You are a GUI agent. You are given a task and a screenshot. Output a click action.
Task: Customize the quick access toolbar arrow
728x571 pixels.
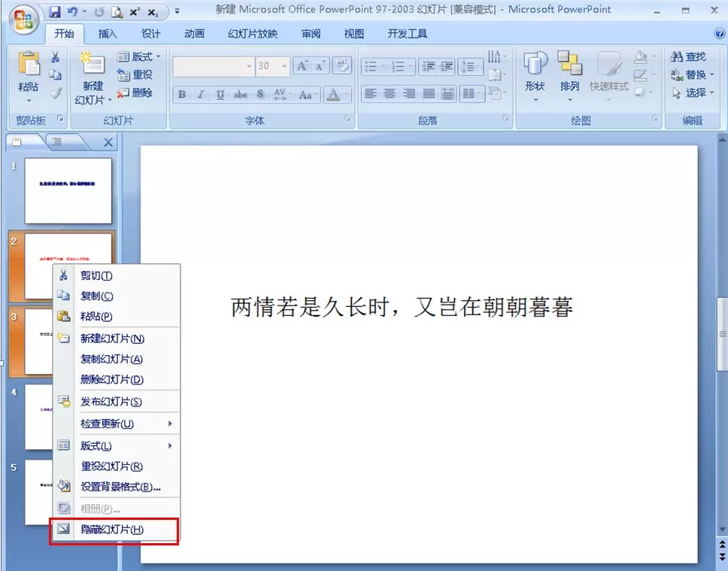click(x=177, y=11)
